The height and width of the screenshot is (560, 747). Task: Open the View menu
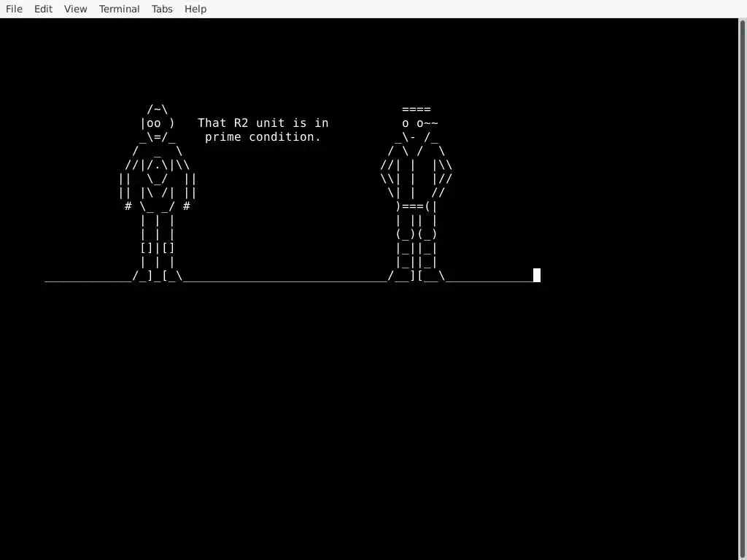(x=75, y=9)
